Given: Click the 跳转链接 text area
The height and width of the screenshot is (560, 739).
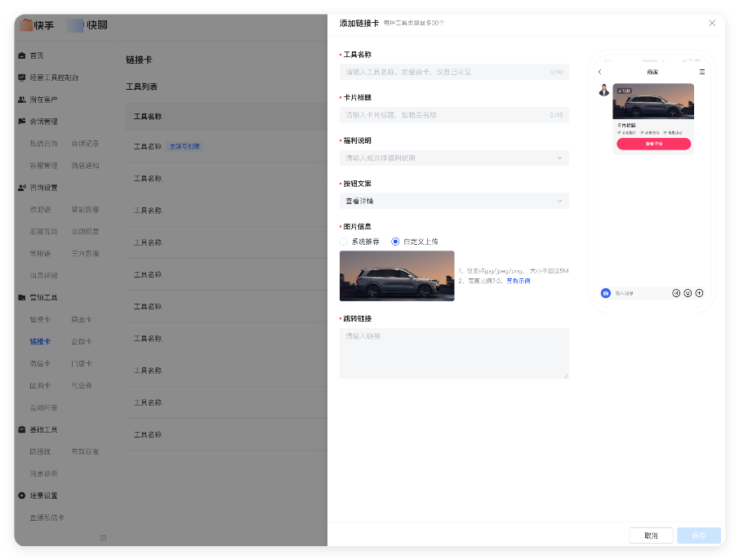Looking at the screenshot, I should [x=454, y=353].
